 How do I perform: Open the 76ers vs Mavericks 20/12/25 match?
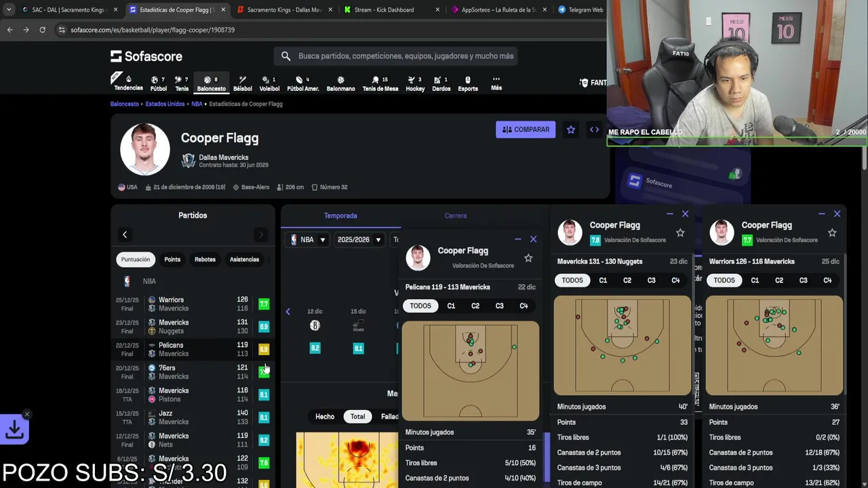[193, 372]
